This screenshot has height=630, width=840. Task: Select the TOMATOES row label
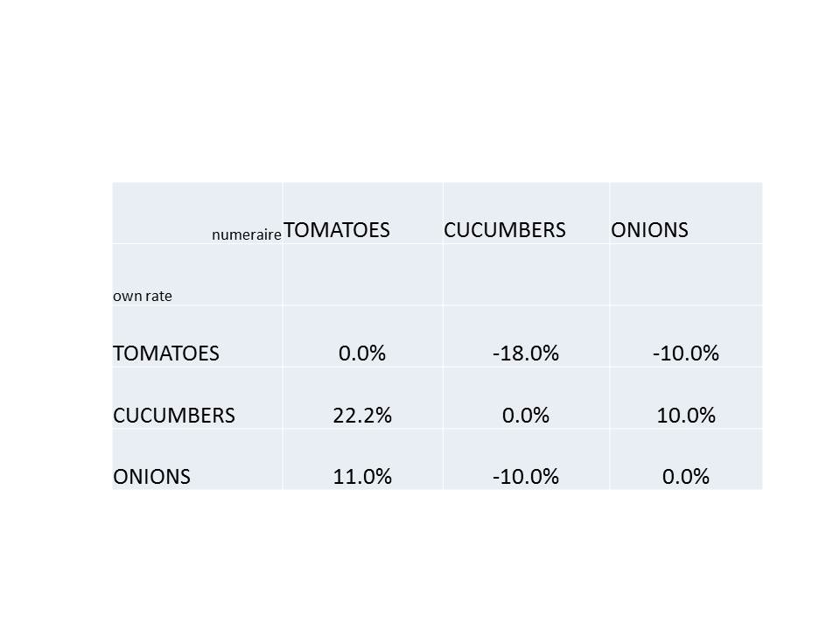166,353
